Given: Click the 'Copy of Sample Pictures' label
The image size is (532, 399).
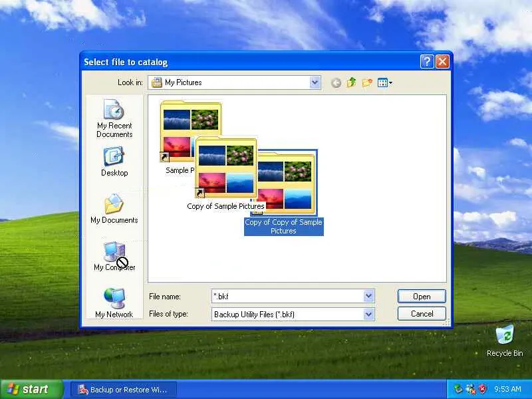Looking at the screenshot, I should [225, 206].
